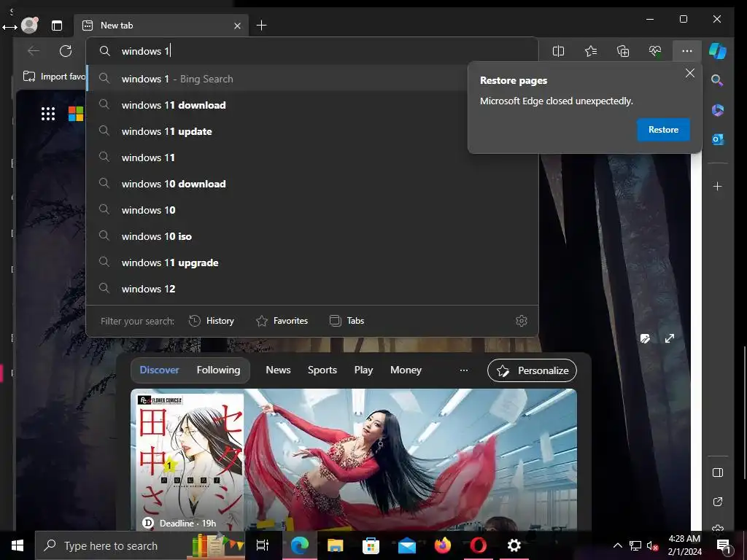
Task: Select the 'windows 11 download' suggestion
Action: click(278, 105)
